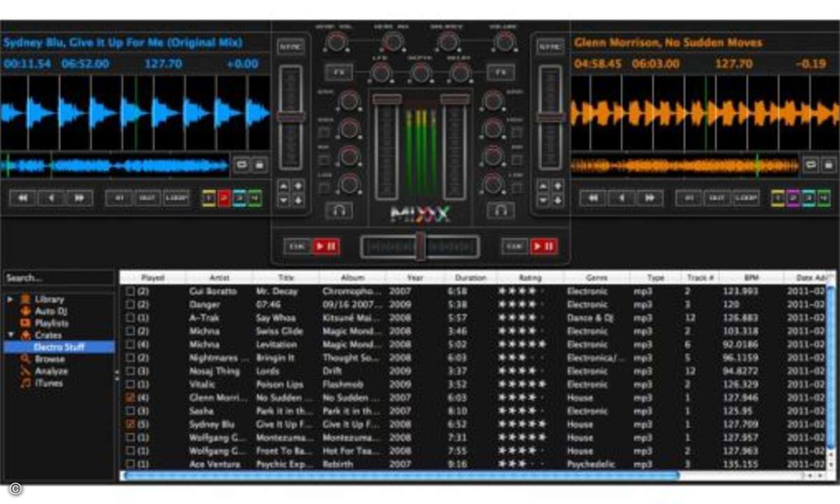Enable headphone cue for the blue deck channel
The height and width of the screenshot is (504, 840).
pos(339,210)
